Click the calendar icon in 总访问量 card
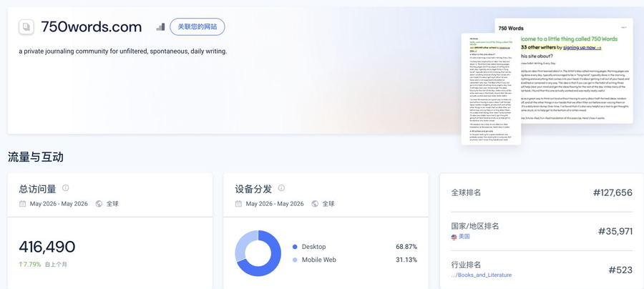The image size is (644, 289). click(23, 204)
